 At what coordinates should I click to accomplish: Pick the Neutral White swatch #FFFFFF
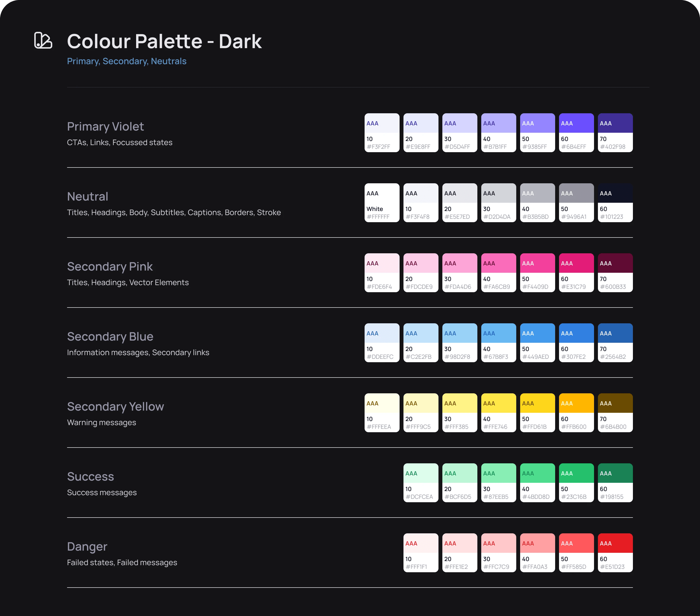[382, 202]
